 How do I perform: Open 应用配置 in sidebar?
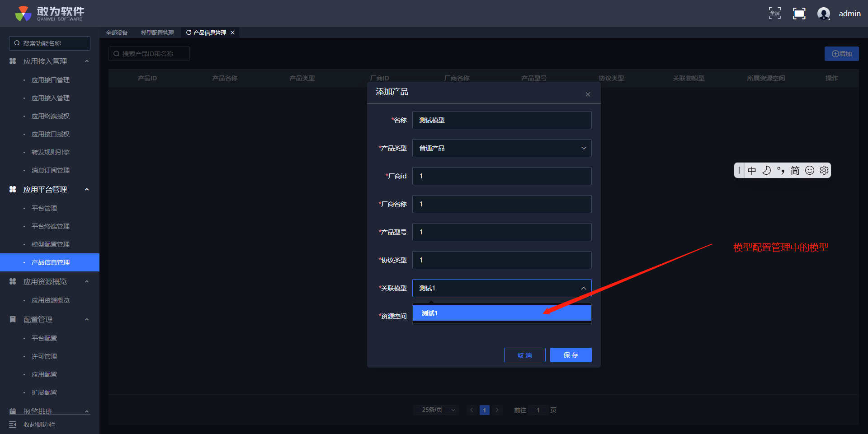pos(44,374)
